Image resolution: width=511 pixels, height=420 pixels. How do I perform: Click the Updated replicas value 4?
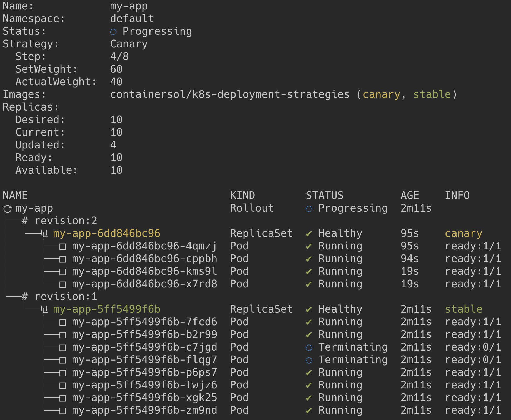(x=113, y=145)
